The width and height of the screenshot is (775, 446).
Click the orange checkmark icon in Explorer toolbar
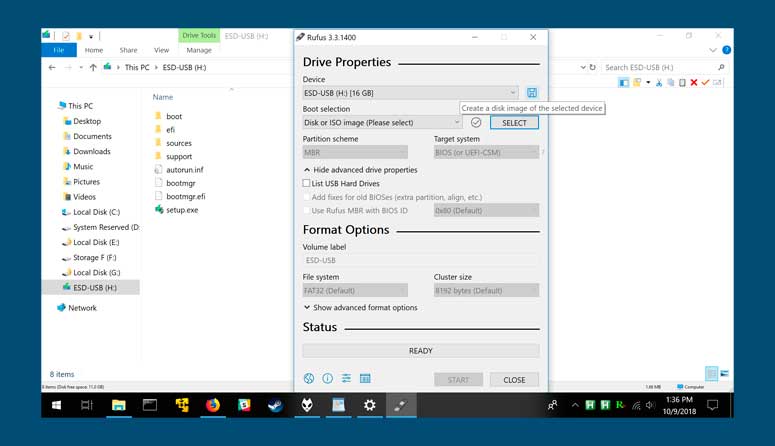pos(705,83)
